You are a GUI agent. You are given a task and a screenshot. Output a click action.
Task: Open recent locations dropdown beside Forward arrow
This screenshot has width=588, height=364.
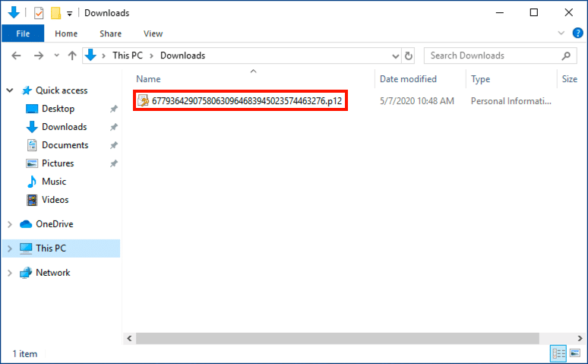click(55, 55)
